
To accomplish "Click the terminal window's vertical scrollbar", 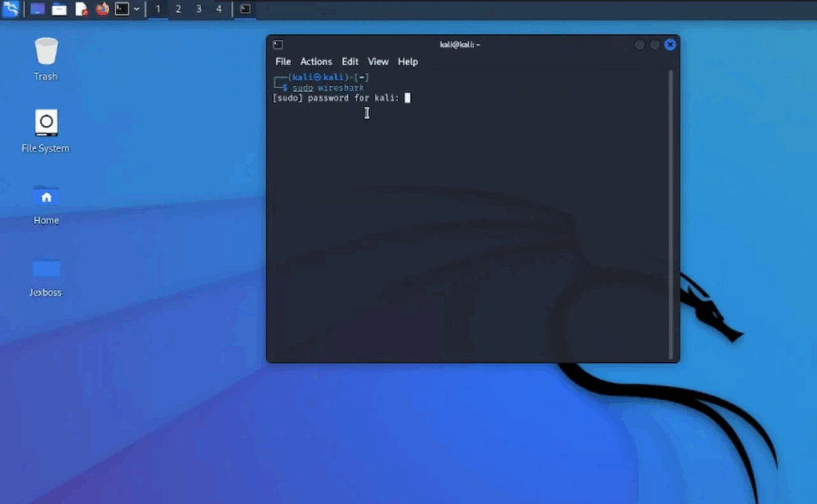I will (671, 214).
